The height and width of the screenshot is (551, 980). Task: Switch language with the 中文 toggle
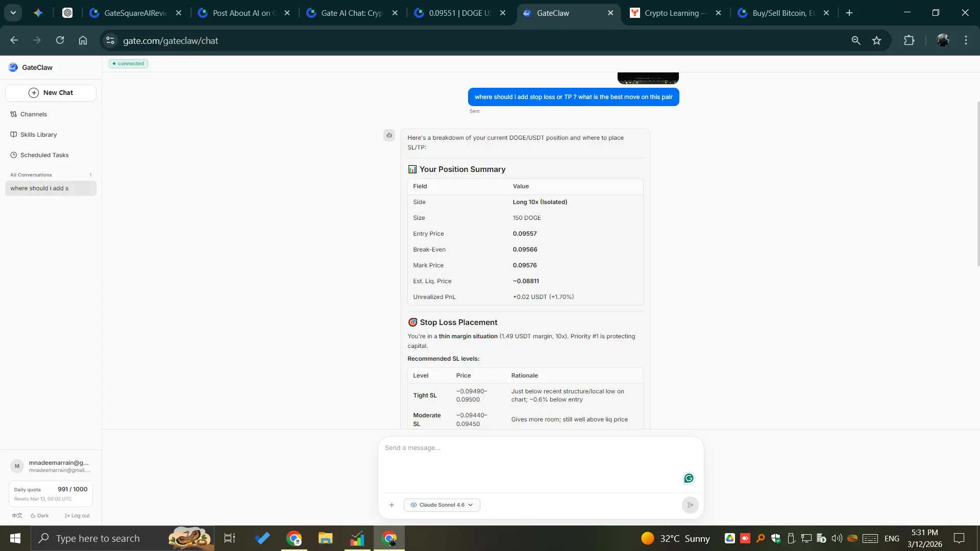[17, 516]
